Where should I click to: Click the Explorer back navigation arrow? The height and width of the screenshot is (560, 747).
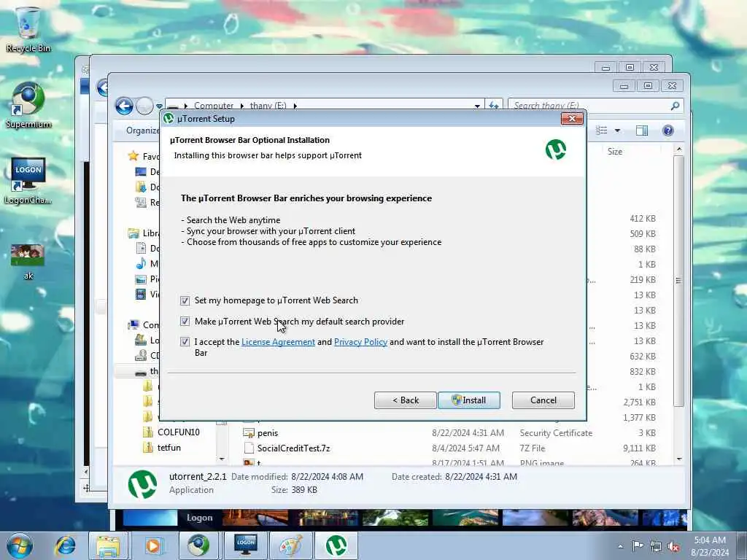124,106
